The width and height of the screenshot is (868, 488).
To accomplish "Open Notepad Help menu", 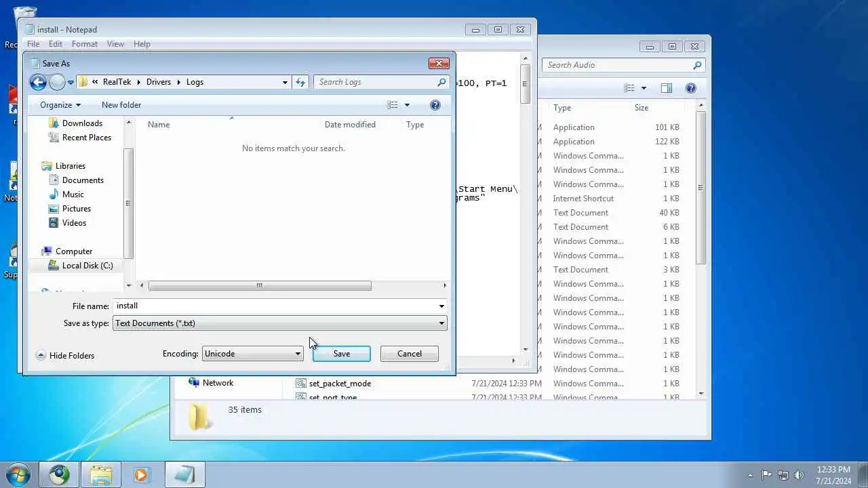I will 142,44.
